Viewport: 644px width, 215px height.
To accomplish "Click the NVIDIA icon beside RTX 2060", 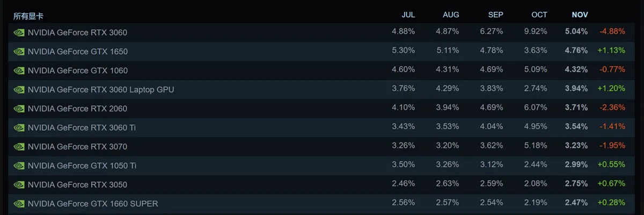I will pyautogui.click(x=19, y=109).
